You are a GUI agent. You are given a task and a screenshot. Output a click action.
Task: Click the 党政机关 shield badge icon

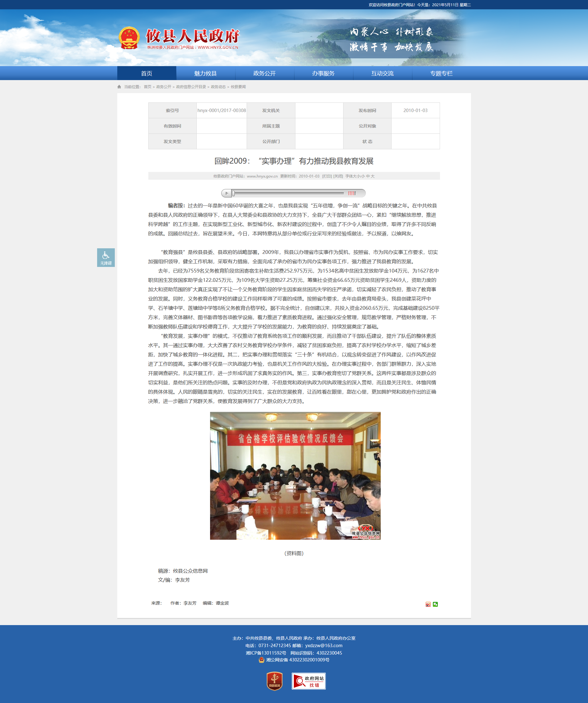(x=274, y=681)
